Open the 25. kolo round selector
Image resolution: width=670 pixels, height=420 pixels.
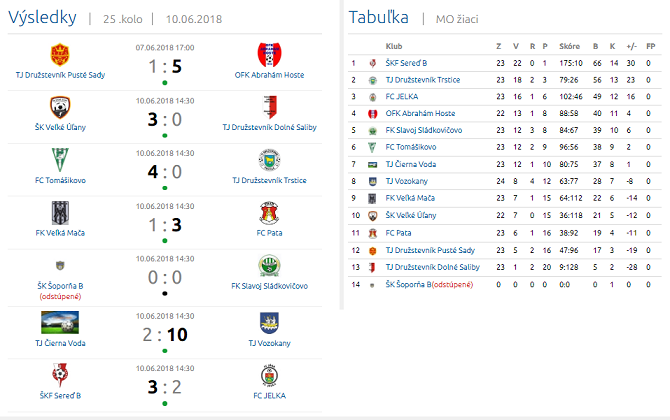tap(124, 19)
